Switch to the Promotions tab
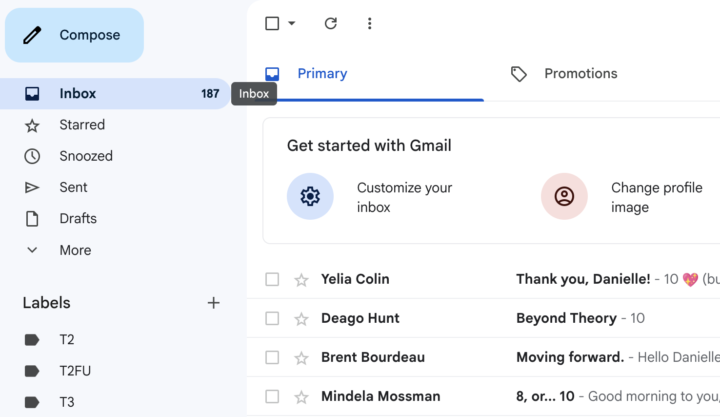 click(x=580, y=74)
